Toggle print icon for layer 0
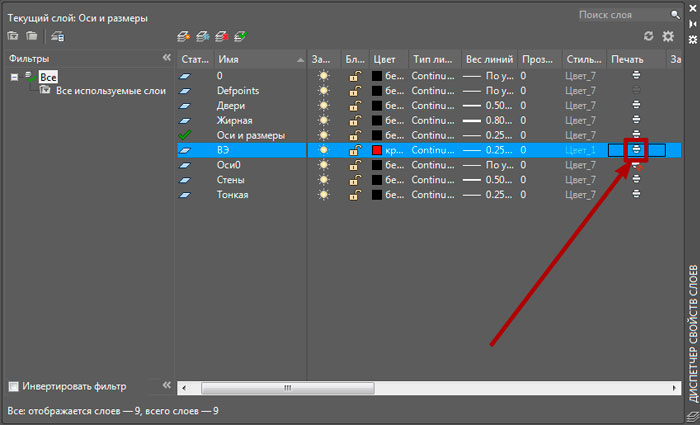Viewport: 700px width, 425px height. point(636,75)
